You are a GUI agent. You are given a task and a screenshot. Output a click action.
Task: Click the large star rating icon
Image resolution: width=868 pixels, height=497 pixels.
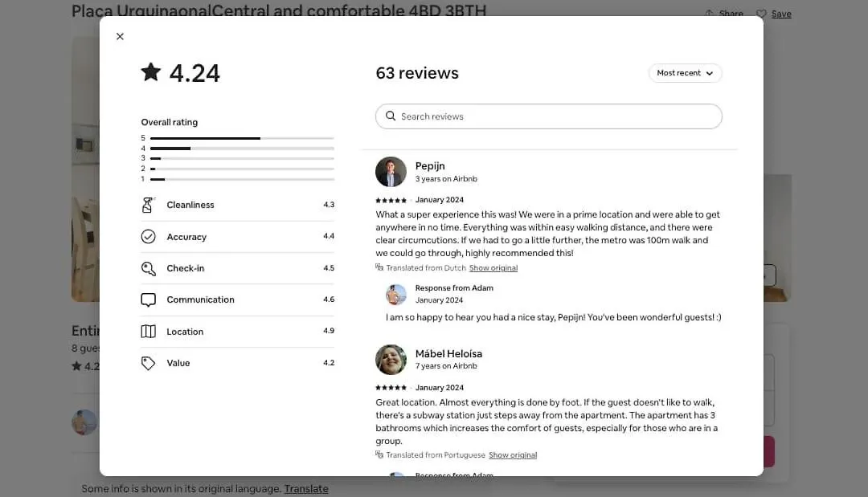(x=150, y=72)
